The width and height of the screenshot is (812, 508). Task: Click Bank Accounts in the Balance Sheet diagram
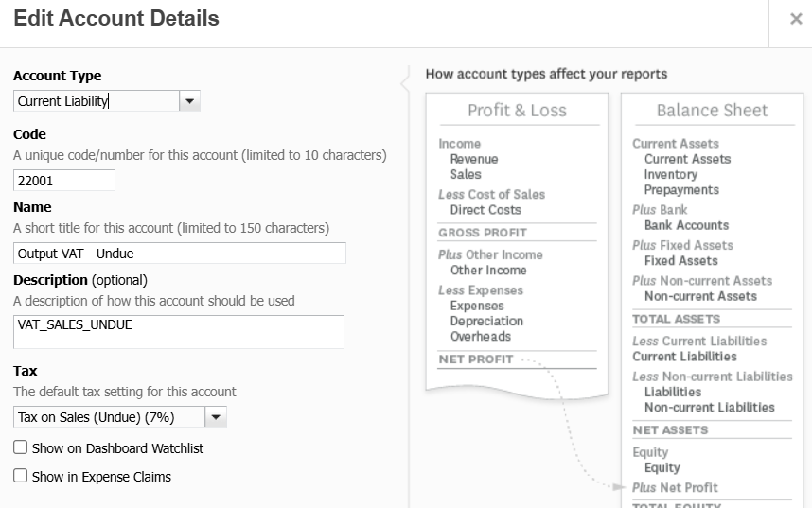[686, 225]
